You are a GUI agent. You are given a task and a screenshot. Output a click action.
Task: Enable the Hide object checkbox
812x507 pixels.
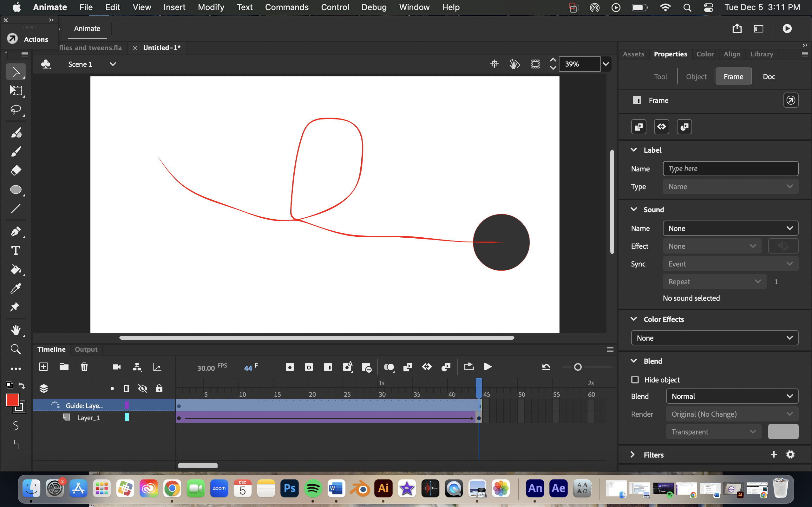tap(635, 380)
